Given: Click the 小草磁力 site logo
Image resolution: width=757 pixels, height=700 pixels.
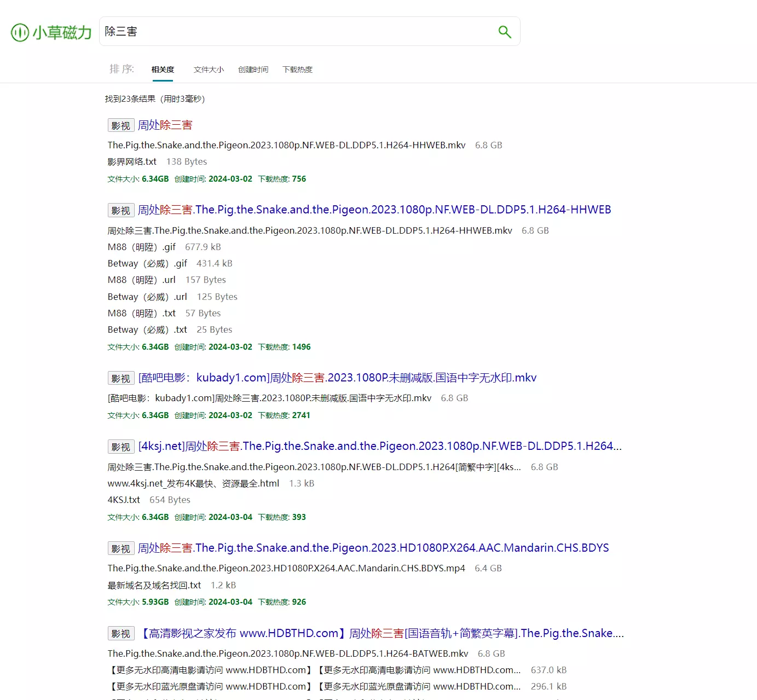Looking at the screenshot, I should coord(51,32).
